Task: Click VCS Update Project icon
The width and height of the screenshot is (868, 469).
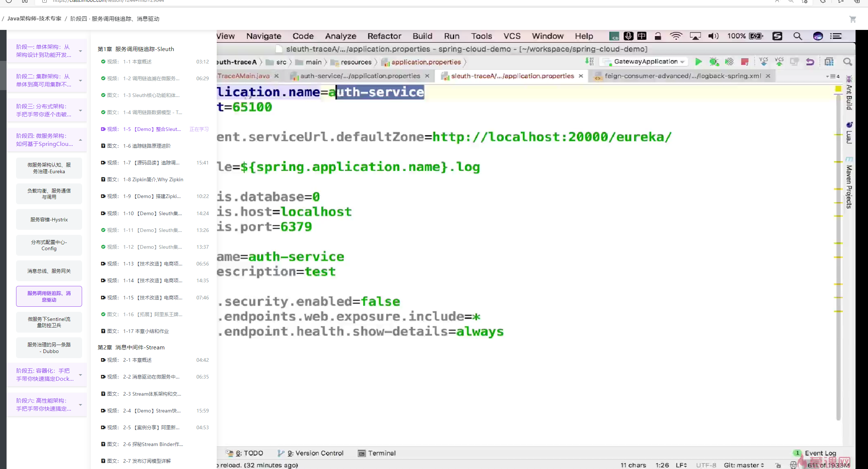Action: 763,62
